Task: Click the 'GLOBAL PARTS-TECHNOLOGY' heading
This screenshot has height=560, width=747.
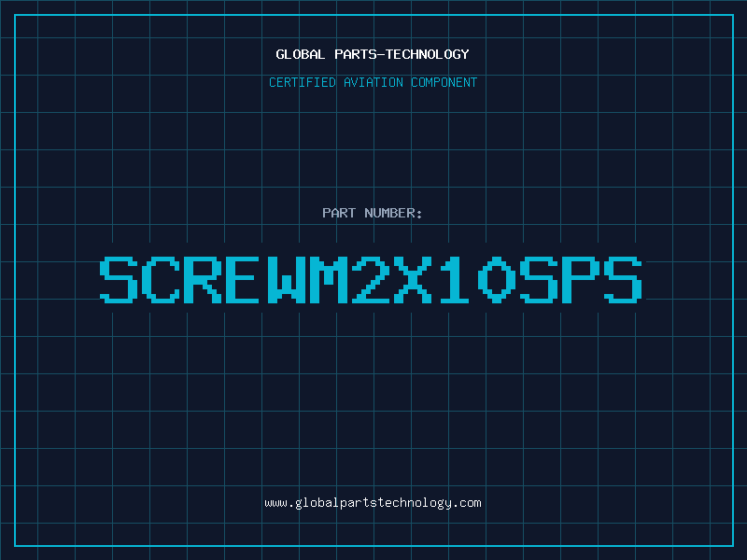Action: click(373, 54)
